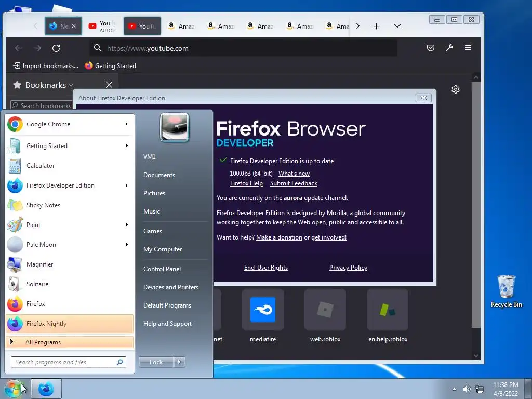
Task: Expand Google Chrome jump list arrow
Action: coord(127,124)
